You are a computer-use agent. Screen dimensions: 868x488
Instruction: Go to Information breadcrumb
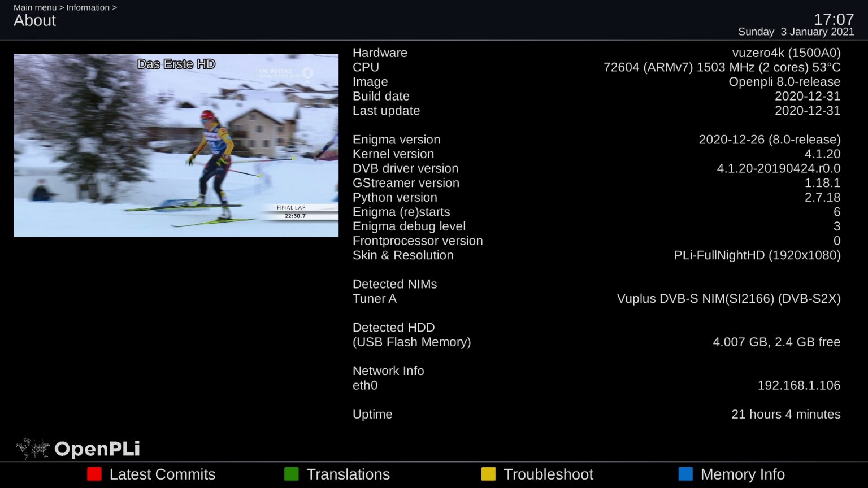(x=88, y=7)
